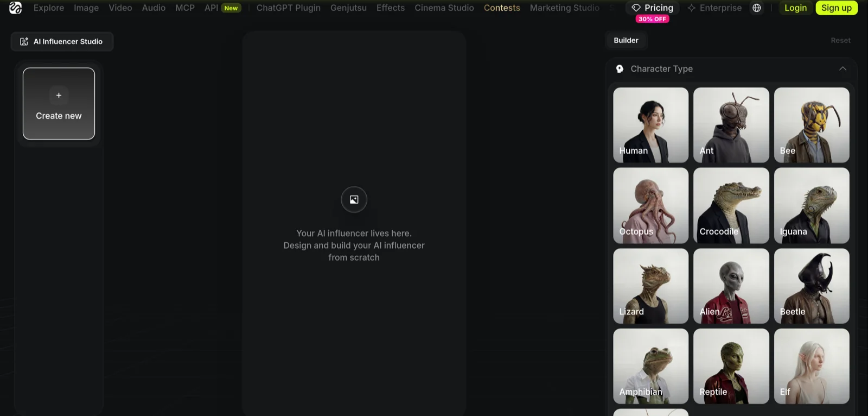Open the Effects page

(391, 8)
